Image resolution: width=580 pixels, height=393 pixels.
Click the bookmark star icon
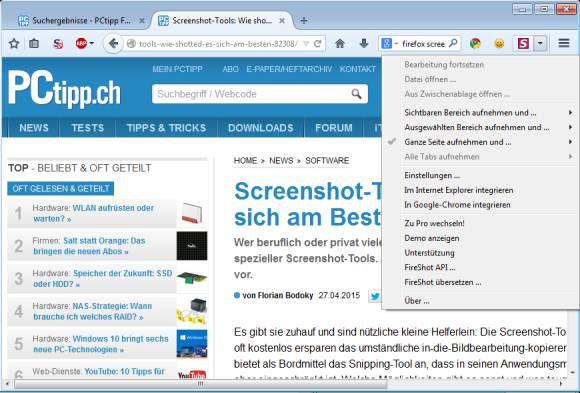[x=14, y=44]
